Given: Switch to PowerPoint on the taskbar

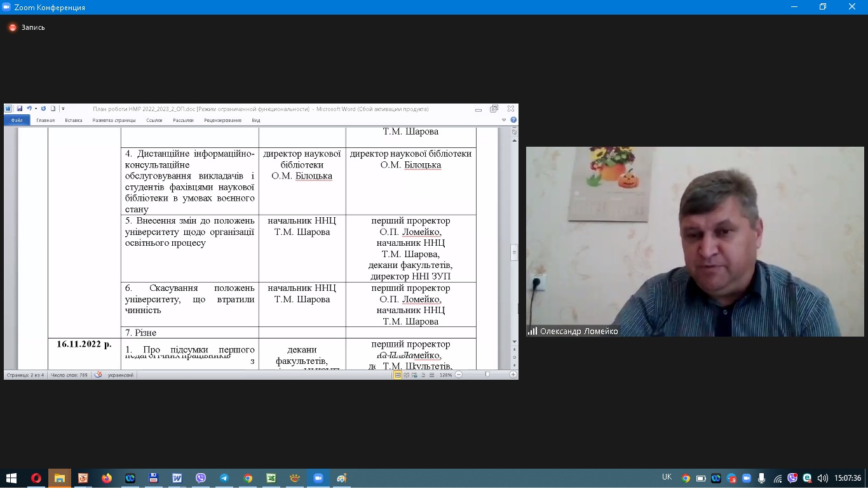Looking at the screenshot, I should pos(83,478).
